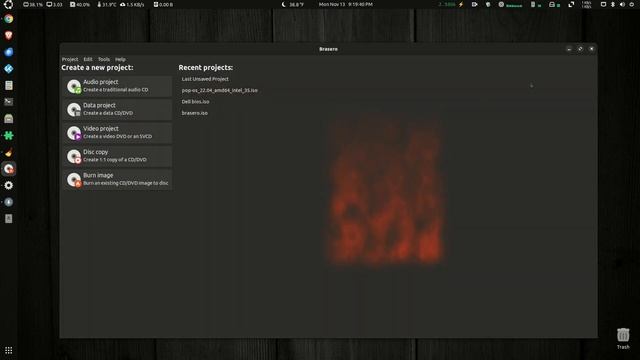Viewport: 640px width, 360px height.
Task: Open the document editor icon in dock
Action: coord(9,85)
